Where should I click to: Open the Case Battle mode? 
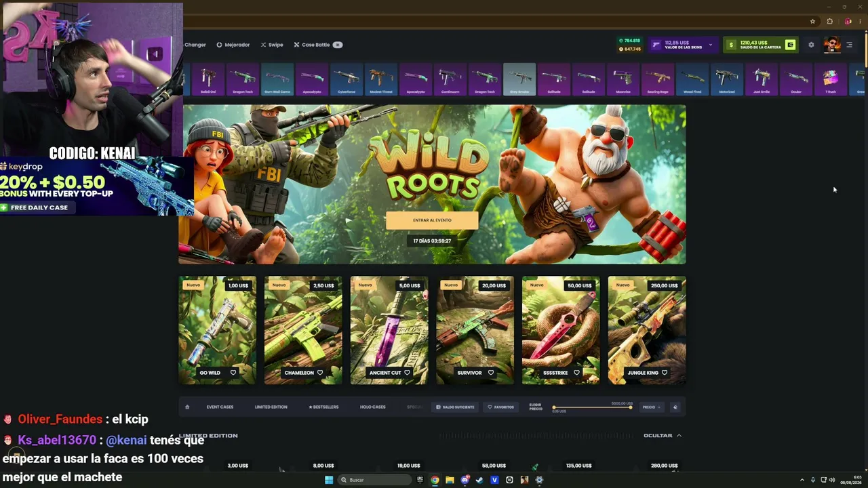[317, 45]
